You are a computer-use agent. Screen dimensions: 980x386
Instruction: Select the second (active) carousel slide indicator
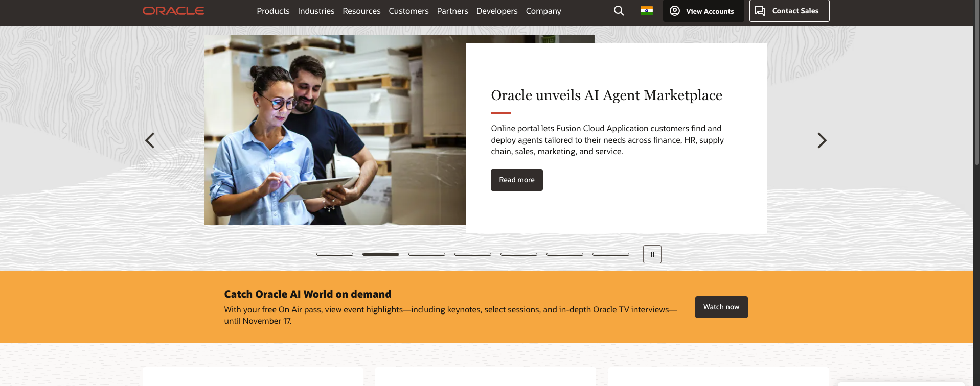point(381,254)
